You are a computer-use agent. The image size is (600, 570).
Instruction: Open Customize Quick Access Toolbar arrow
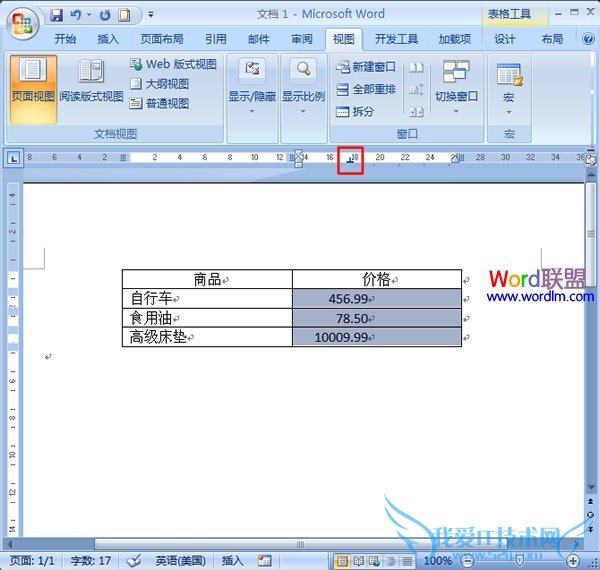[x=151, y=15]
